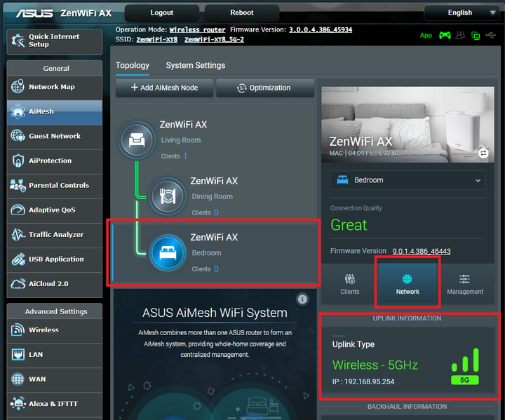The image size is (505, 420).
Task: Click the ZenWiFi-XT8_5G-2 SSID link
Action: (214, 40)
